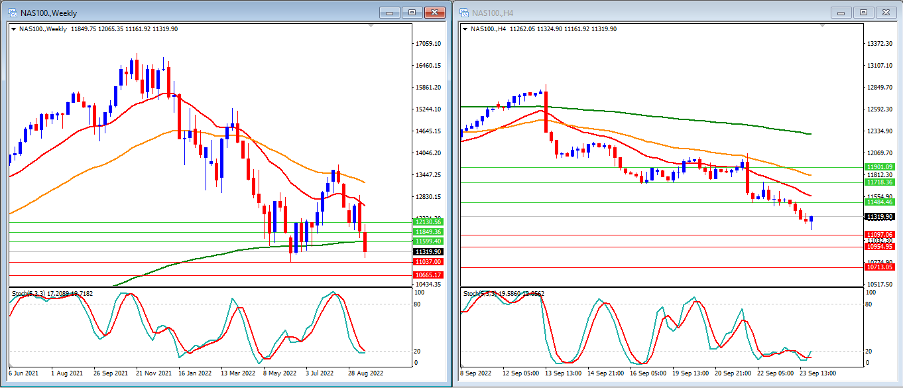Screen dimensions: 904x388
Task: Click the 10954.95 red level label on H4
Action: (x=879, y=247)
